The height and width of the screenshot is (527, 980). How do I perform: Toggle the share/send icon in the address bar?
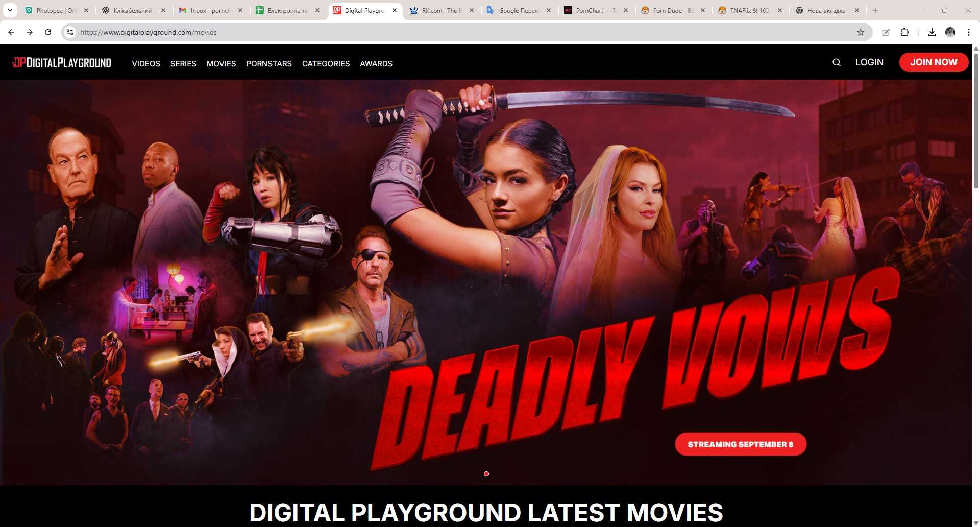point(886,32)
